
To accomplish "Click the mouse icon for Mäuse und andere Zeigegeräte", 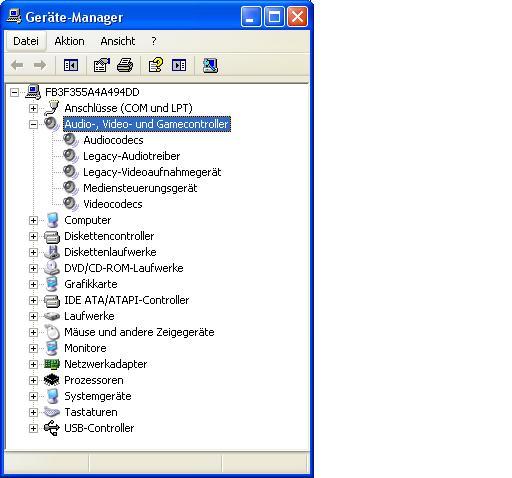I will click(x=52, y=332).
